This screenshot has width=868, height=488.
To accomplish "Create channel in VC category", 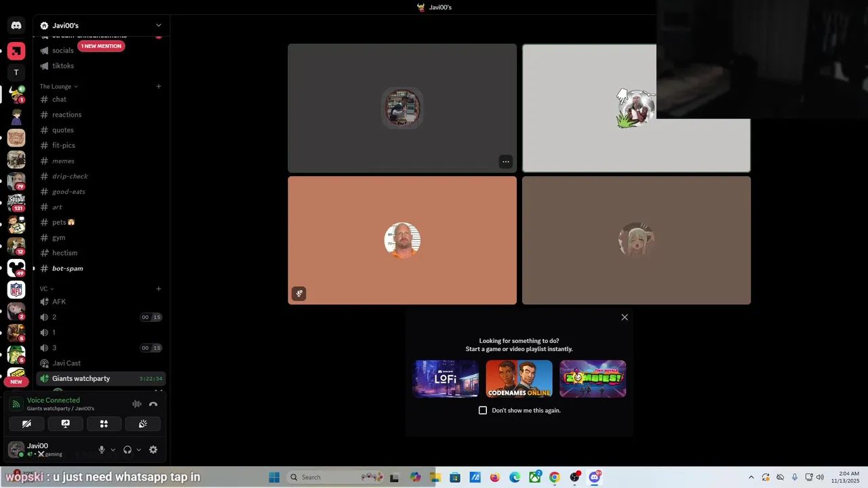I will pyautogui.click(x=159, y=289).
